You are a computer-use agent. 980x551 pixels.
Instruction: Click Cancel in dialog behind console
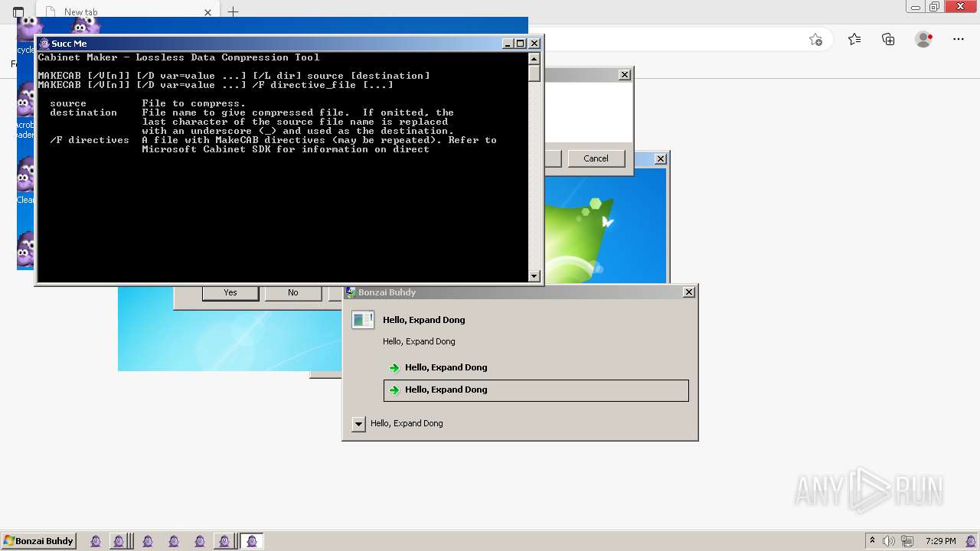tap(596, 158)
